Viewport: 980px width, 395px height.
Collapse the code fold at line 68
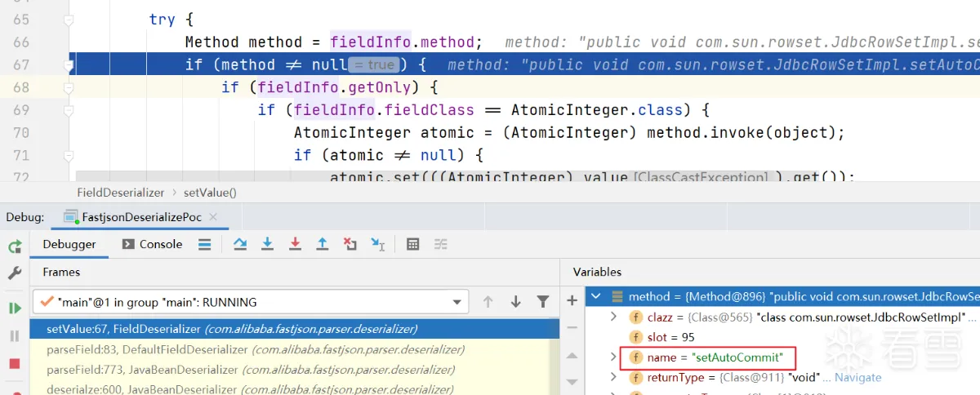pos(69,87)
